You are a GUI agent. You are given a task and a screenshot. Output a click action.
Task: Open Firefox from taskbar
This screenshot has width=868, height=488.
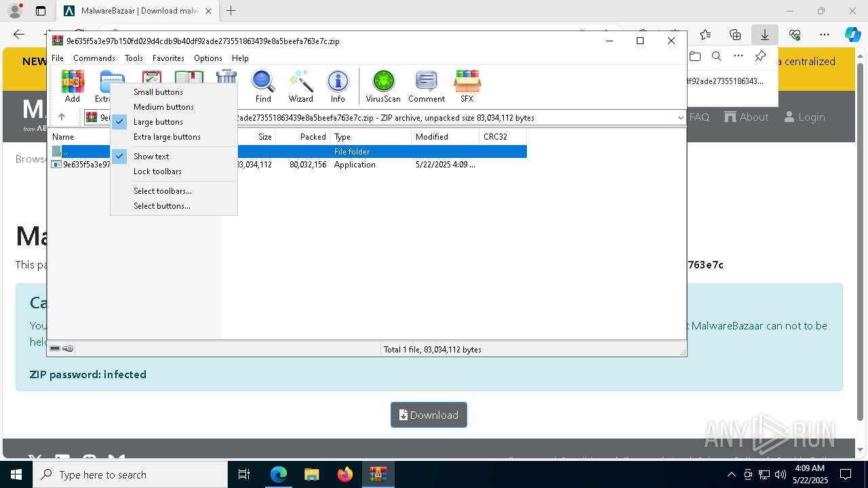pos(344,474)
